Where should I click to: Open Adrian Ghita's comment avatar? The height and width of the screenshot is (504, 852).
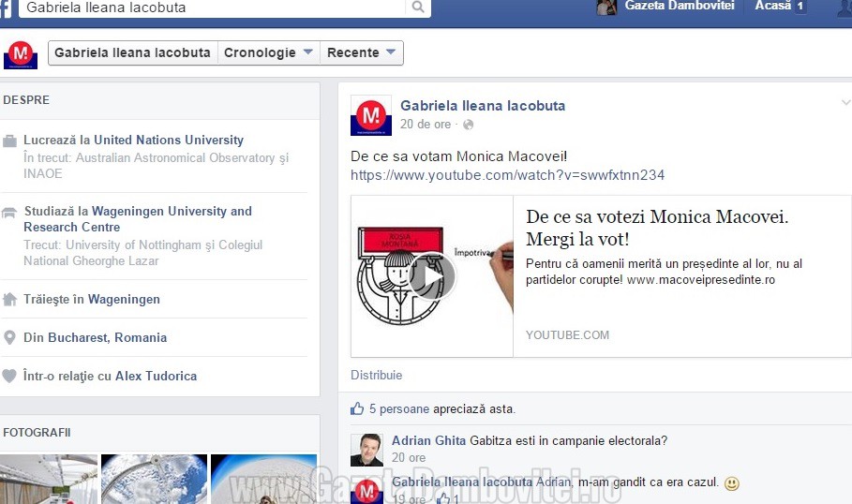pyautogui.click(x=366, y=450)
